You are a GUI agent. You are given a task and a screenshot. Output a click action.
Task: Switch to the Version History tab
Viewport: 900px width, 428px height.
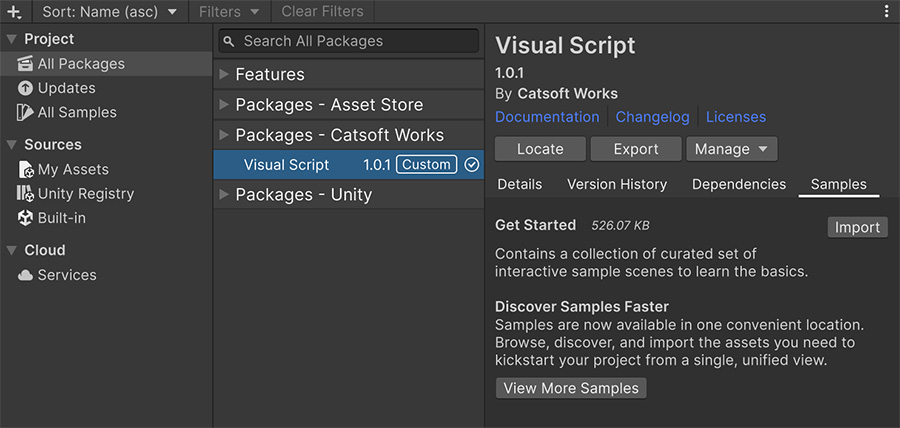click(x=617, y=184)
